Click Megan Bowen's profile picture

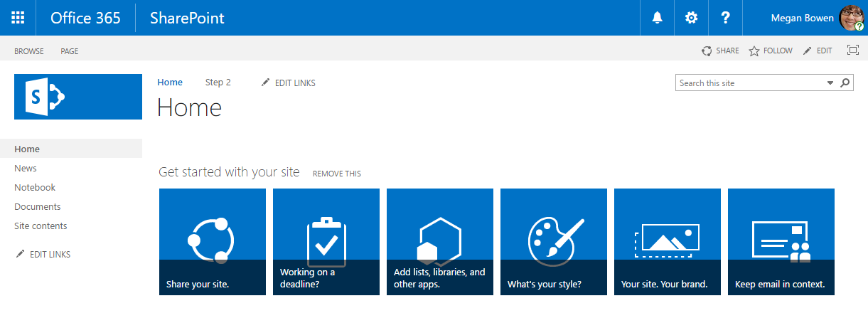click(852, 18)
